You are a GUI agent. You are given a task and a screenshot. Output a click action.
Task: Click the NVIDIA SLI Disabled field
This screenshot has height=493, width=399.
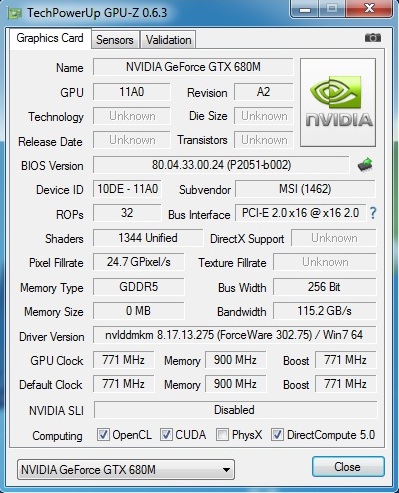[x=236, y=410]
